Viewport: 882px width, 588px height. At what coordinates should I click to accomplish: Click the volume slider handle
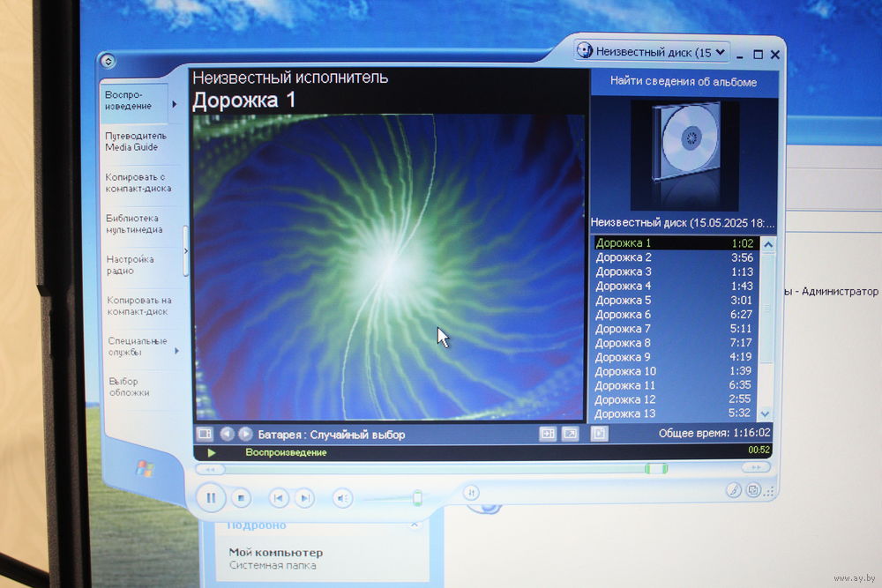coord(417,499)
